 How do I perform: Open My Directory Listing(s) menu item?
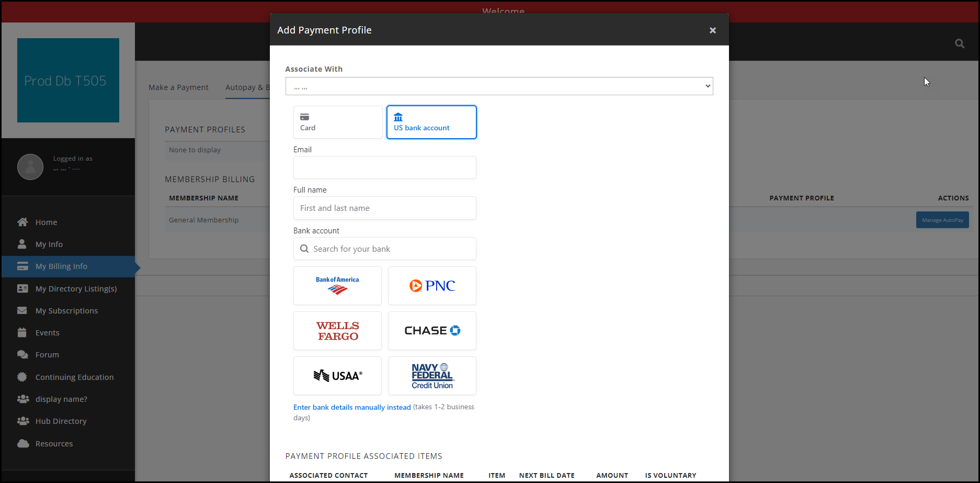tap(76, 288)
